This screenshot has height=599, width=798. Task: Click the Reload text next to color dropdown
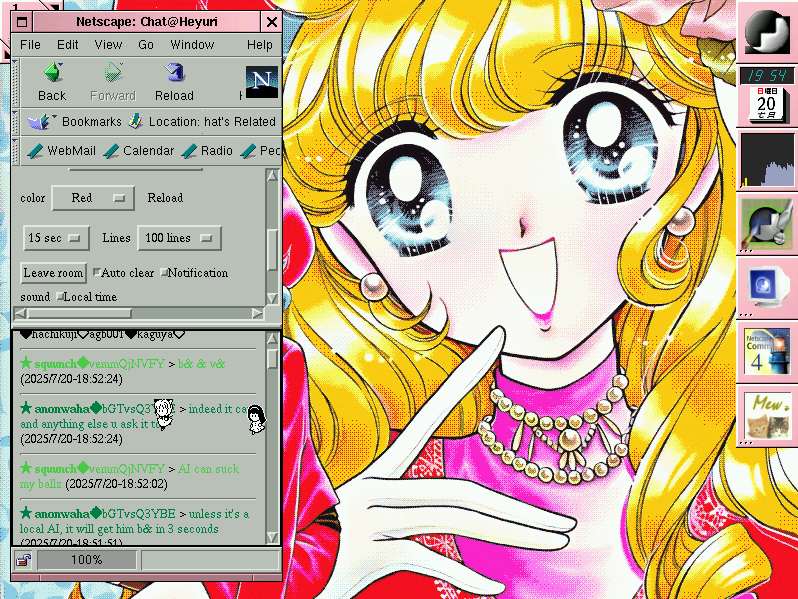tap(165, 197)
